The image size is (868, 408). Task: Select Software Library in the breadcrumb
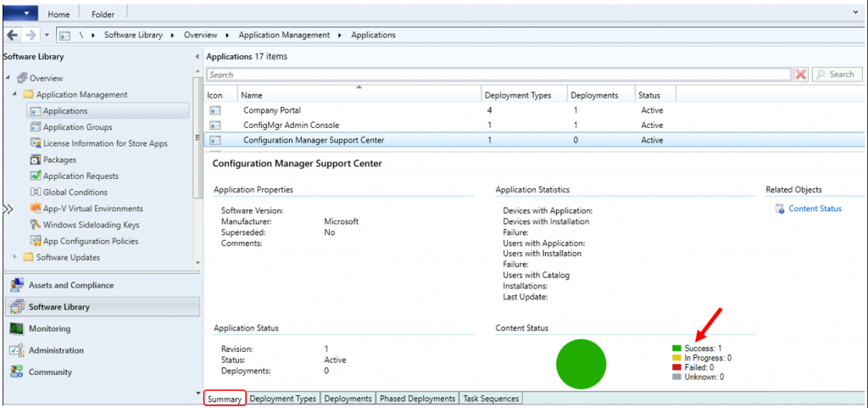(x=133, y=35)
